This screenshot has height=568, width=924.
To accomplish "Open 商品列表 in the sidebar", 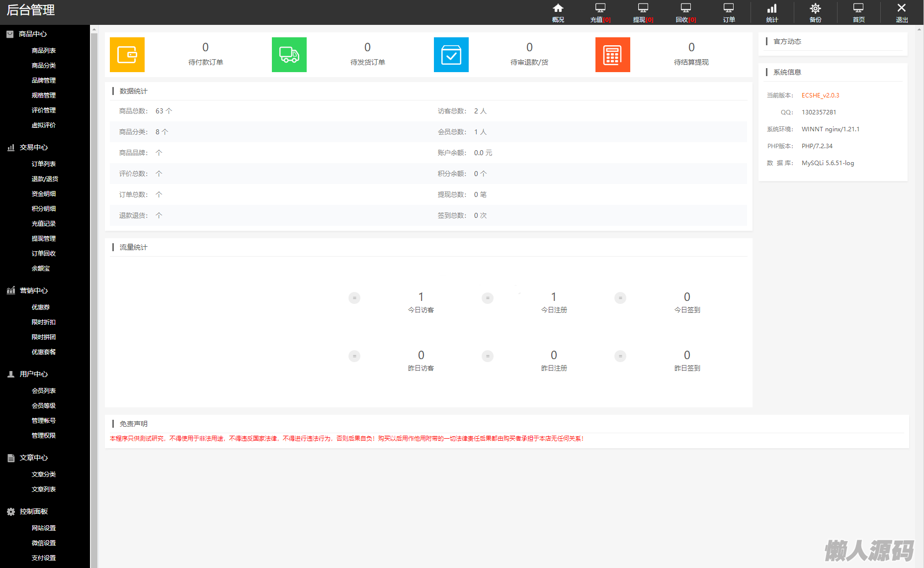I will (x=44, y=51).
